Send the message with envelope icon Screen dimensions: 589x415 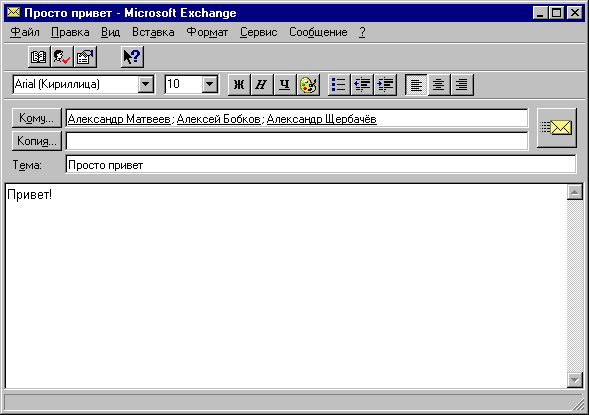click(556, 128)
